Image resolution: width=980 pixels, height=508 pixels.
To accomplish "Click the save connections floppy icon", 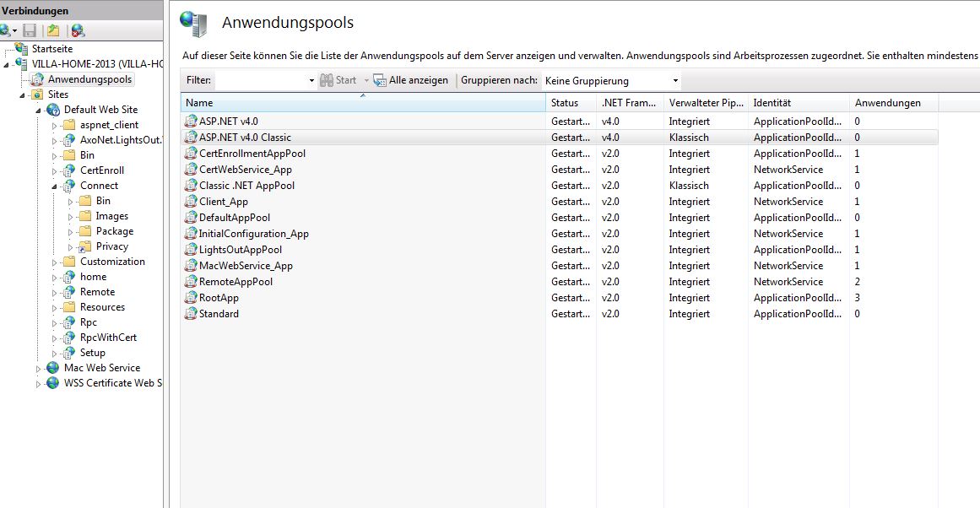I will tap(30, 30).
